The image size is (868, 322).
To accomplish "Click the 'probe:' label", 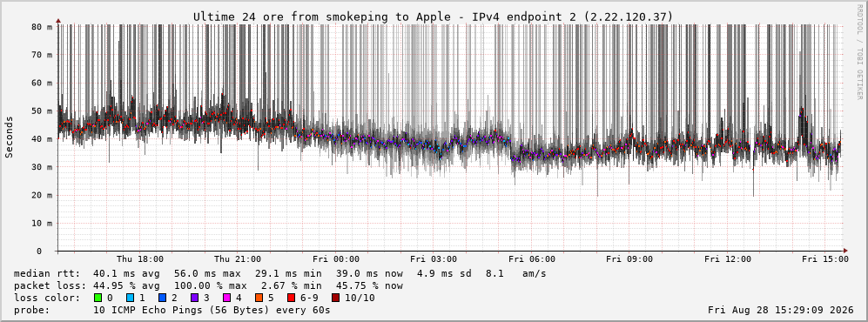I will tap(31, 310).
